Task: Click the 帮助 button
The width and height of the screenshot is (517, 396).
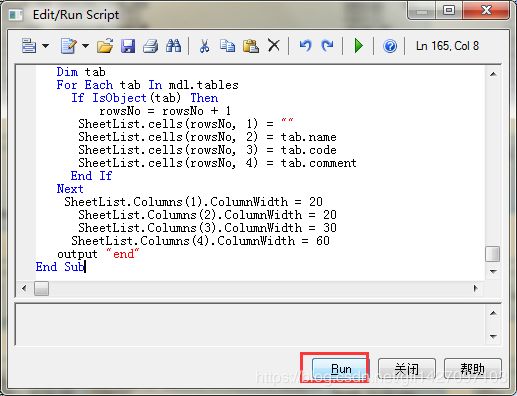Action: coord(473,369)
